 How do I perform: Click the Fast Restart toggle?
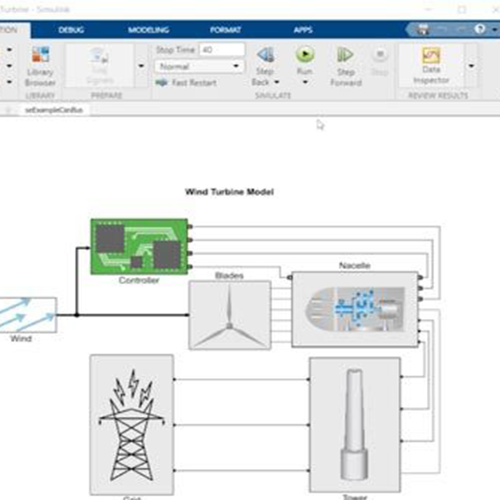(x=186, y=82)
